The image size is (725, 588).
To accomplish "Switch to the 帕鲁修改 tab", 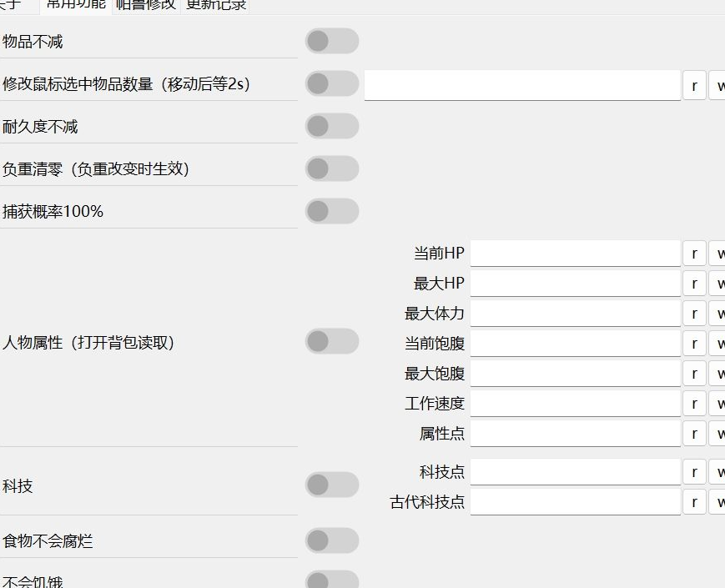I will (146, 4).
